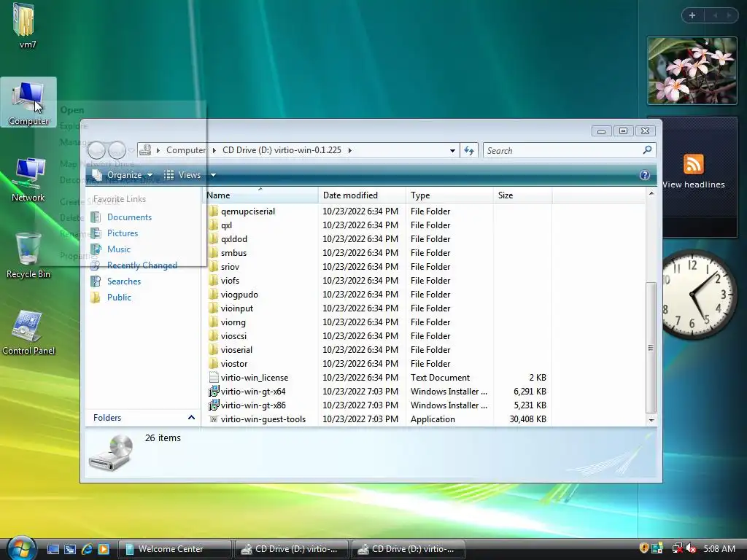
Task: Switch to first CD Drive (D:) taskbar button
Action: click(292, 549)
